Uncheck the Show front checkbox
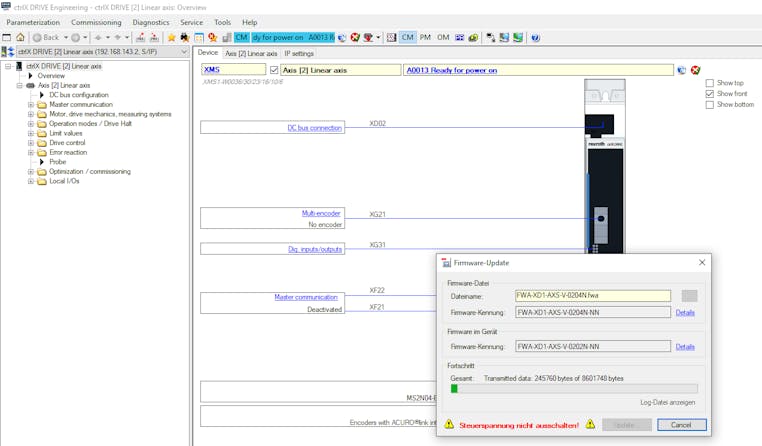The width and height of the screenshot is (762, 446). (x=710, y=94)
